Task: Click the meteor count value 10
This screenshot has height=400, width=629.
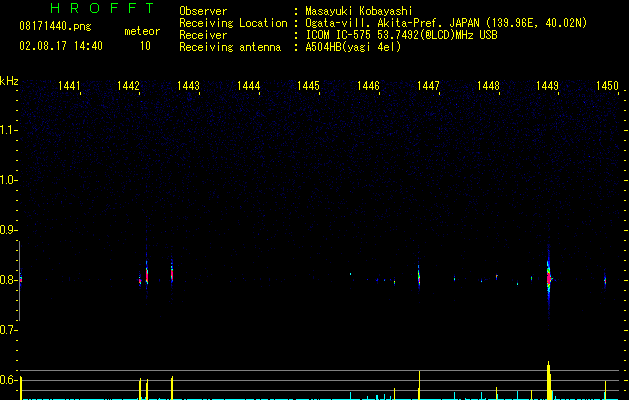Action: click(x=145, y=46)
